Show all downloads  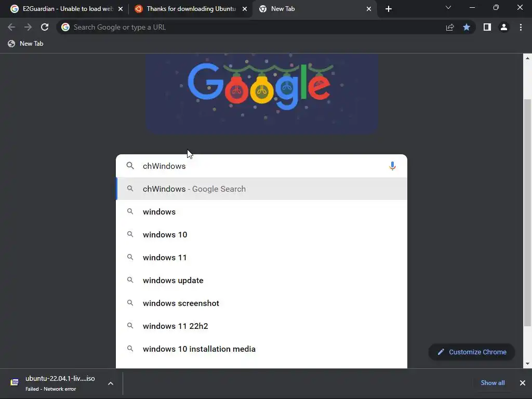pyautogui.click(x=493, y=383)
